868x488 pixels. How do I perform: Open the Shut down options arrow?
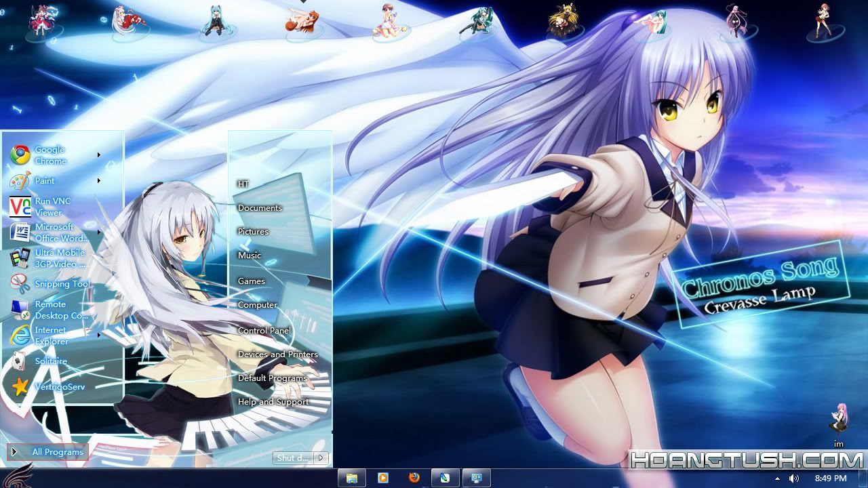[x=321, y=458]
